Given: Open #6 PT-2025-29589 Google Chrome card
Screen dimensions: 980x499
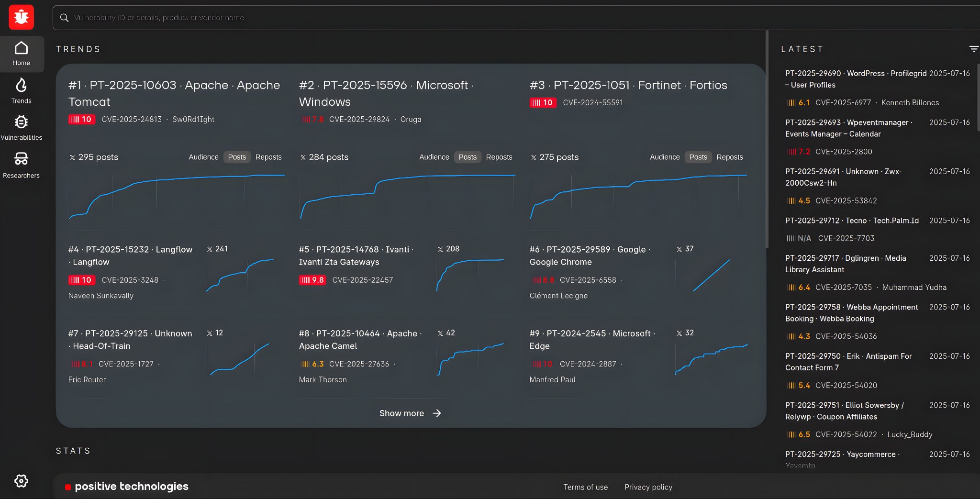Looking at the screenshot, I should [590, 256].
